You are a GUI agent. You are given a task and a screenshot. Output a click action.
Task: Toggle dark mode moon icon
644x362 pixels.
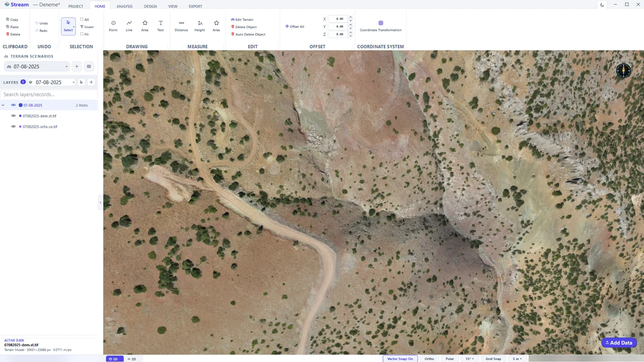click(x=602, y=5)
